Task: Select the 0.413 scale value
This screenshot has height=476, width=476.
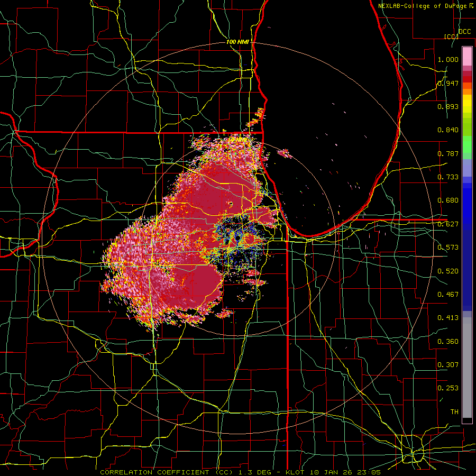Action: 448,318
